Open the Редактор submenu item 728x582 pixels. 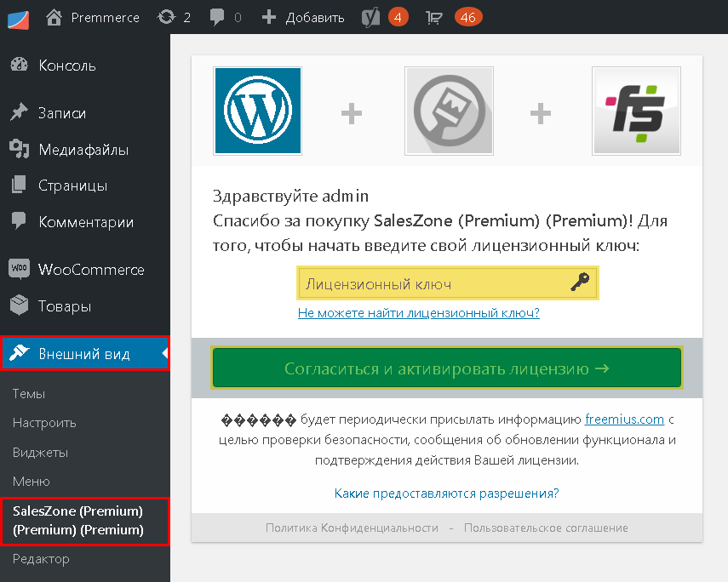(x=41, y=559)
